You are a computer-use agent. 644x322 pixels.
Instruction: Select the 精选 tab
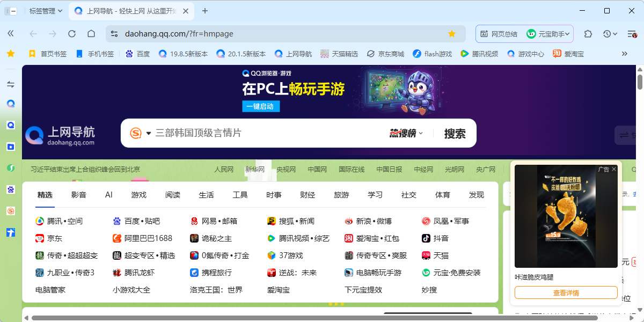pos(45,195)
